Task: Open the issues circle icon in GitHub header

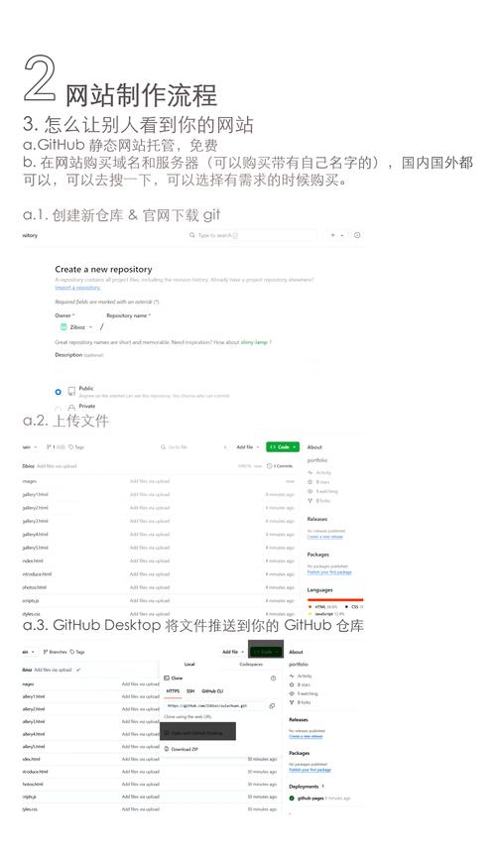Action: click(357, 235)
